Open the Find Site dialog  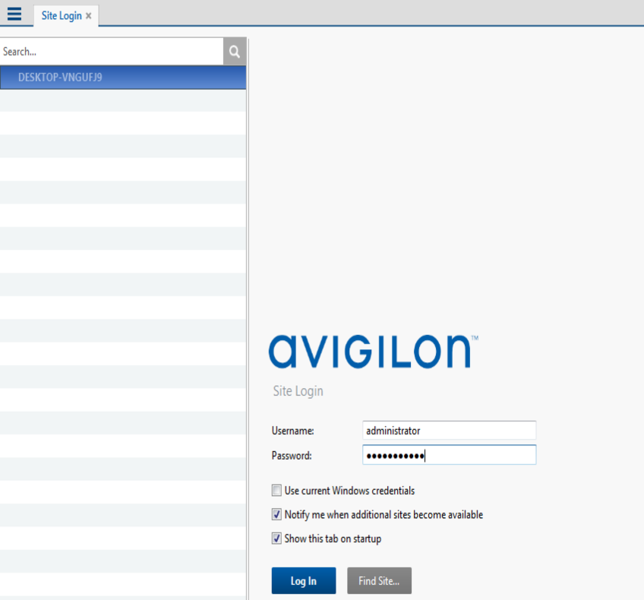coord(379,580)
